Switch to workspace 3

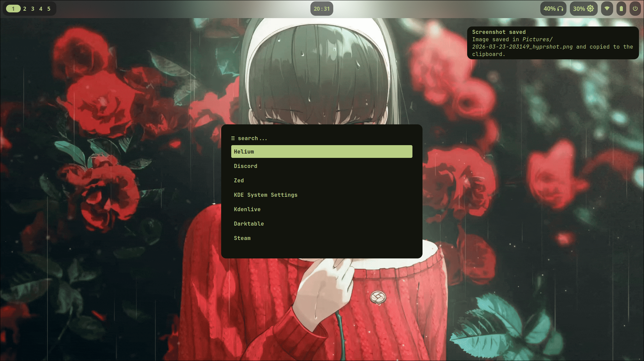pos(33,9)
